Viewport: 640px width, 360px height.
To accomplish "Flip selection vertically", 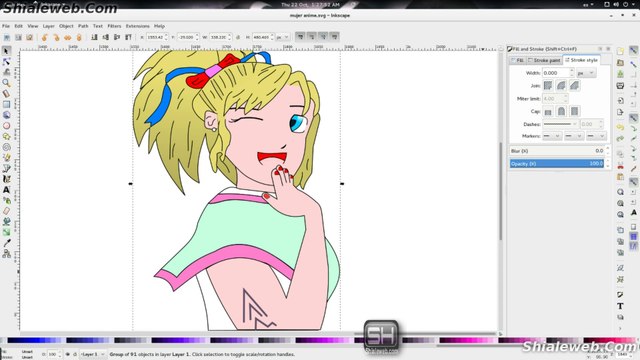I will [79, 37].
